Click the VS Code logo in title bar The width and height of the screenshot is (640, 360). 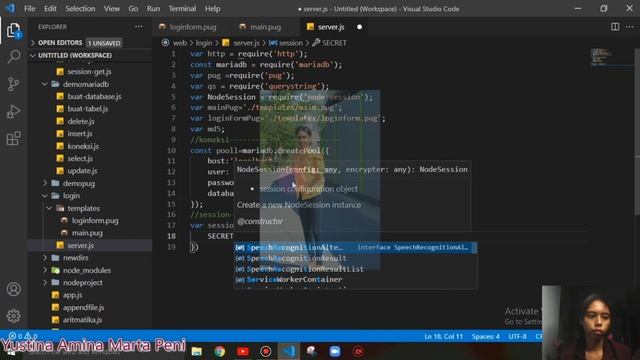pos(10,8)
